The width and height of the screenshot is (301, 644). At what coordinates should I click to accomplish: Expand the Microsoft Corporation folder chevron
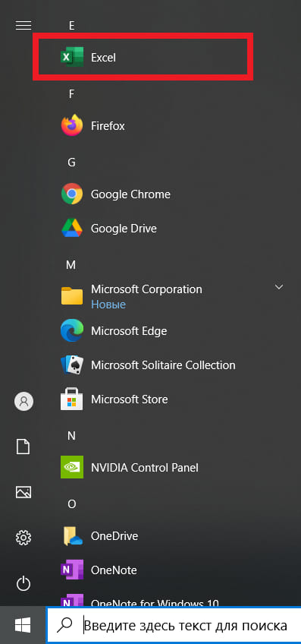[279, 286]
